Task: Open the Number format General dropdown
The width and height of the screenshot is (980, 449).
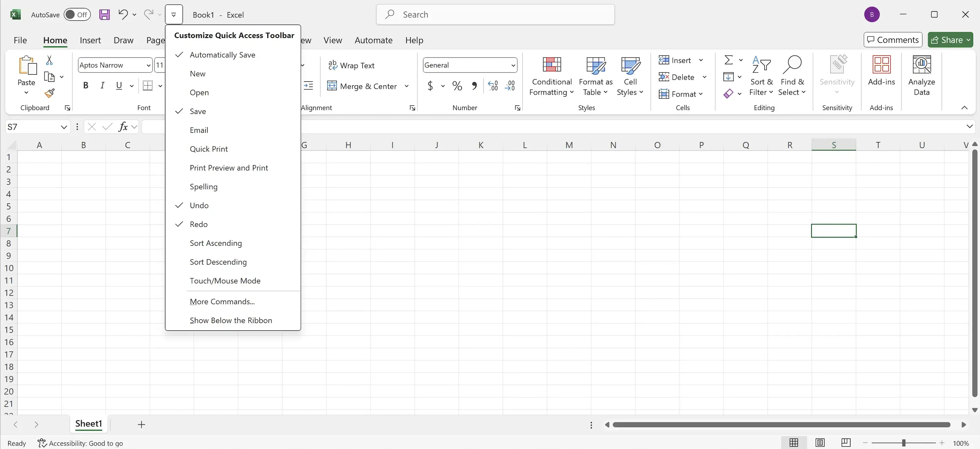Action: [512, 64]
